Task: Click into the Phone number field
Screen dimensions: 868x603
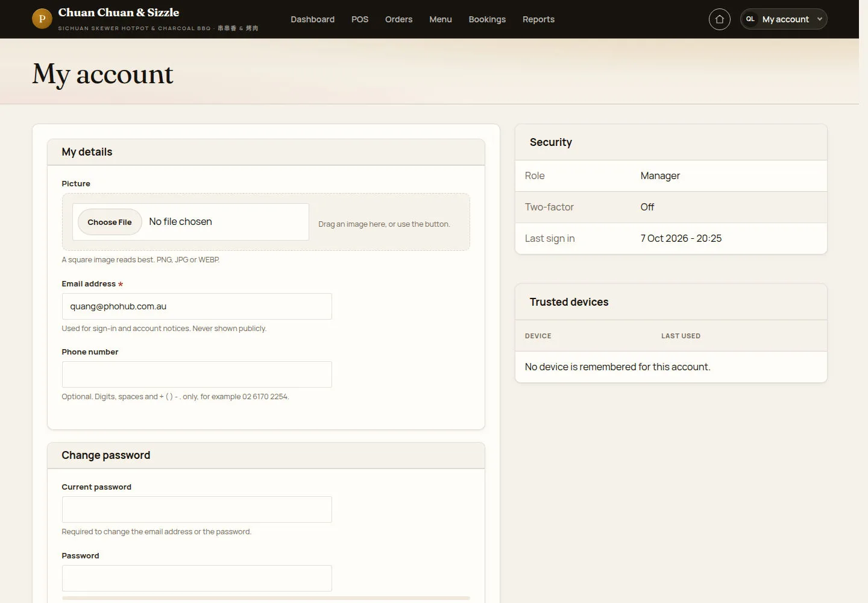Action: (x=197, y=374)
